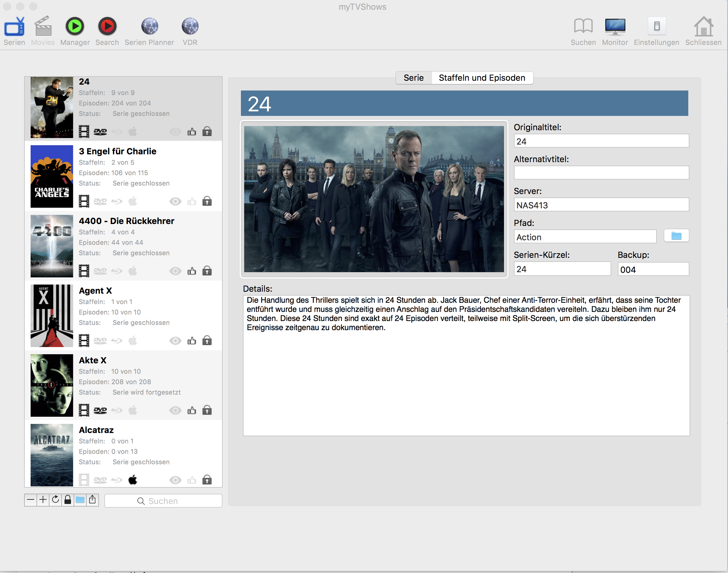Open the Serien Planner globe icon

click(149, 26)
